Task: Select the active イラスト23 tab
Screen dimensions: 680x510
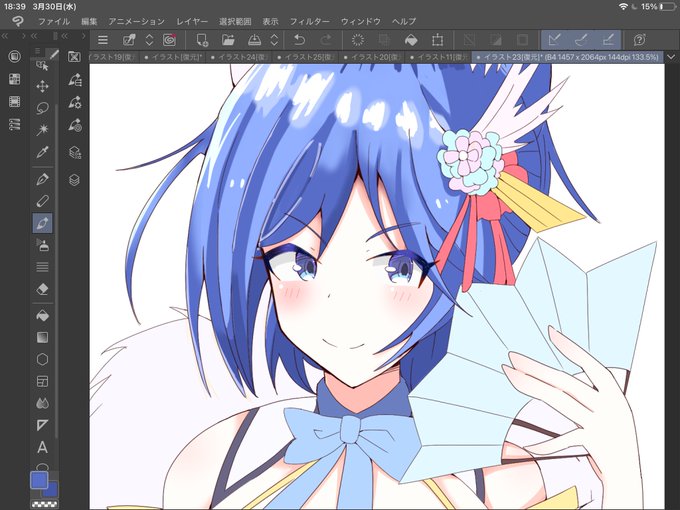Action: pos(568,57)
